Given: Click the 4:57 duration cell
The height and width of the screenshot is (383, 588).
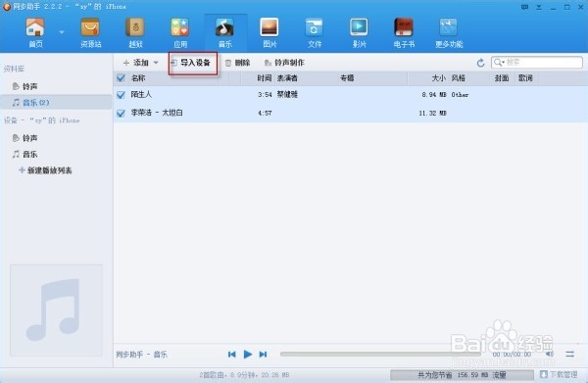Looking at the screenshot, I should tap(265, 114).
